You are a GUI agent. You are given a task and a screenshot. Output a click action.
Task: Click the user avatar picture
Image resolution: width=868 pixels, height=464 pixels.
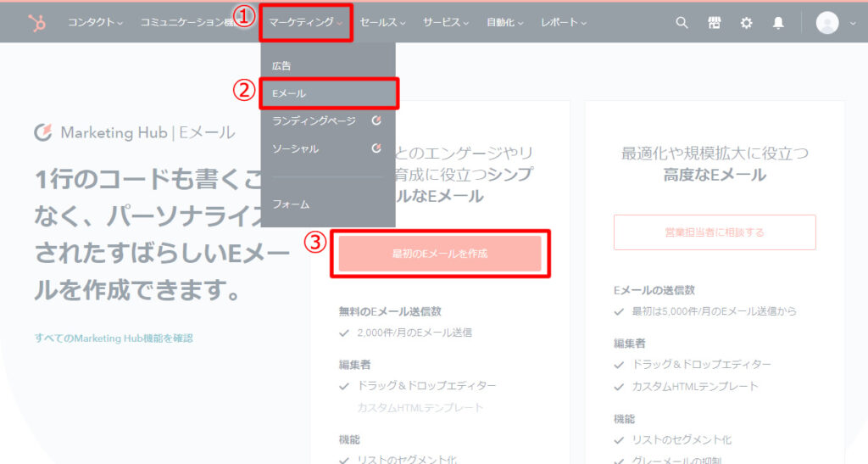(x=827, y=23)
